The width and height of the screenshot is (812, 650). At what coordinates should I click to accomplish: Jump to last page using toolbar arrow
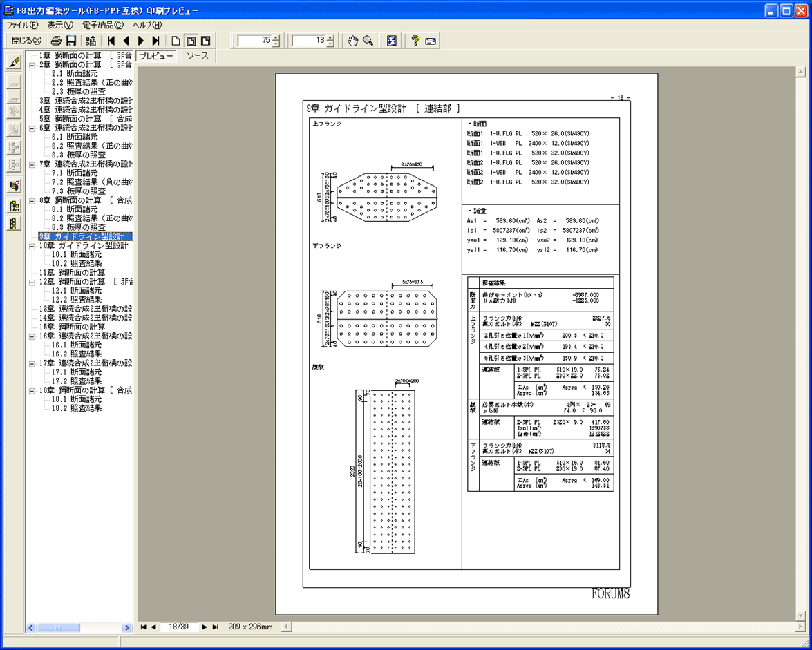coord(155,41)
